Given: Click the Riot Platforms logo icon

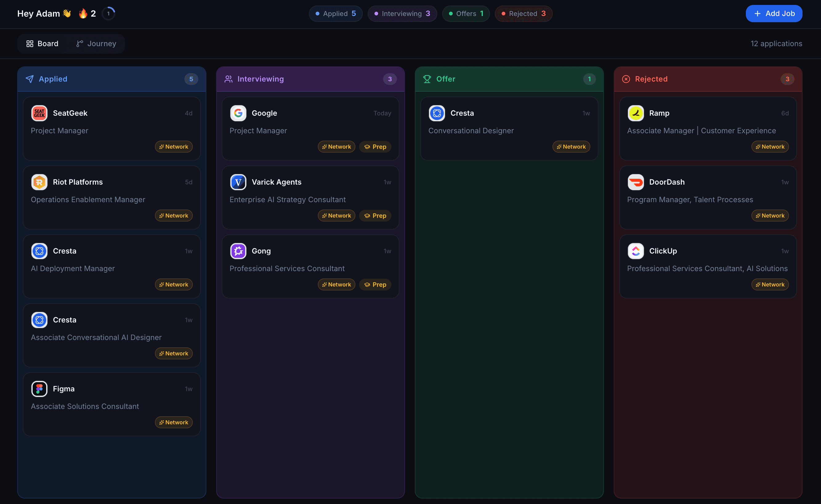Looking at the screenshot, I should (39, 182).
